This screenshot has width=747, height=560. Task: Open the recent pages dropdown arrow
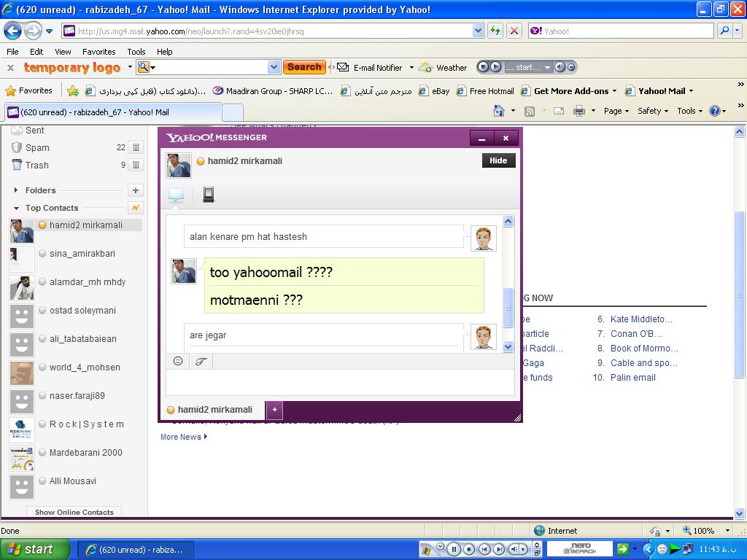[49, 31]
